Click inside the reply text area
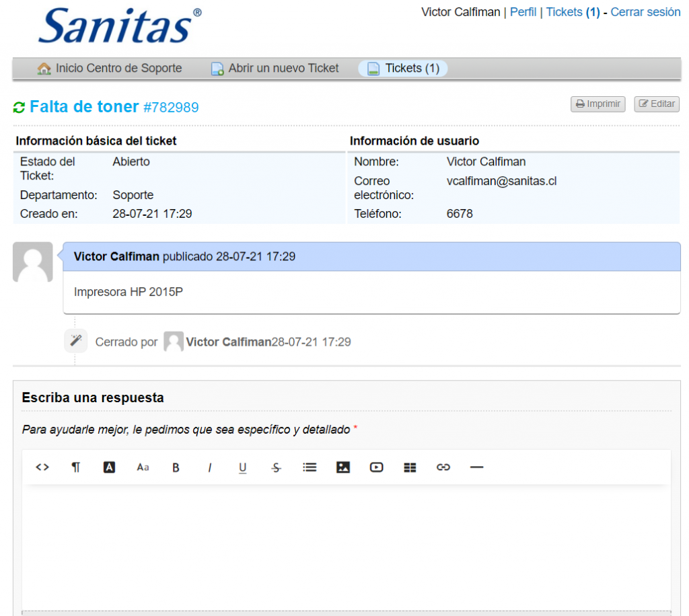This screenshot has width=689, height=616. [347, 545]
